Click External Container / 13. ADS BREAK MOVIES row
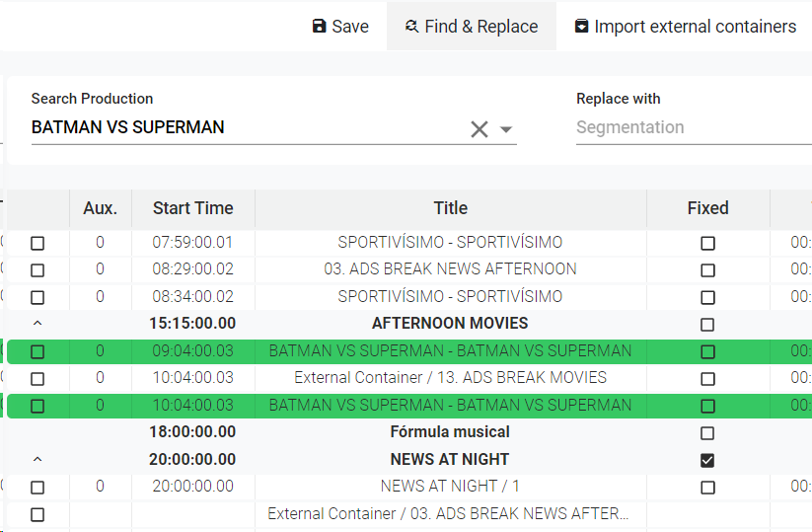812x532 pixels. [450, 378]
